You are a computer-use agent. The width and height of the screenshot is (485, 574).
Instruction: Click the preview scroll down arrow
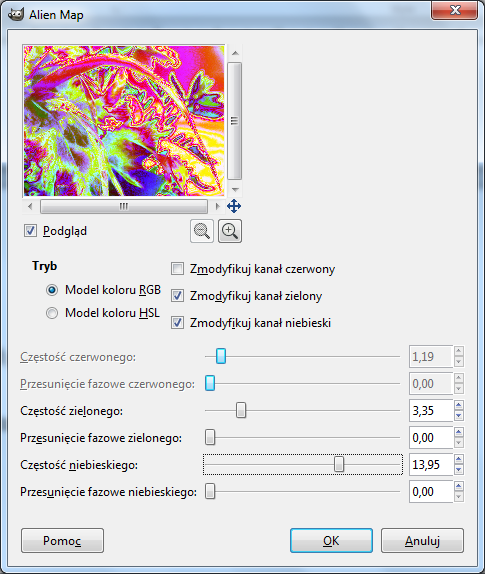pyautogui.click(x=235, y=190)
